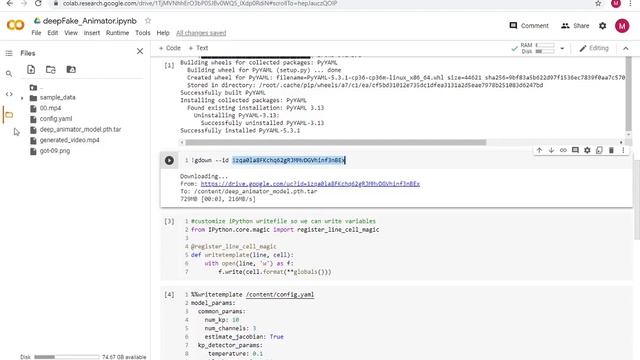The image size is (640, 360).
Task: Select config.yaml file
Action: [x=56, y=119]
